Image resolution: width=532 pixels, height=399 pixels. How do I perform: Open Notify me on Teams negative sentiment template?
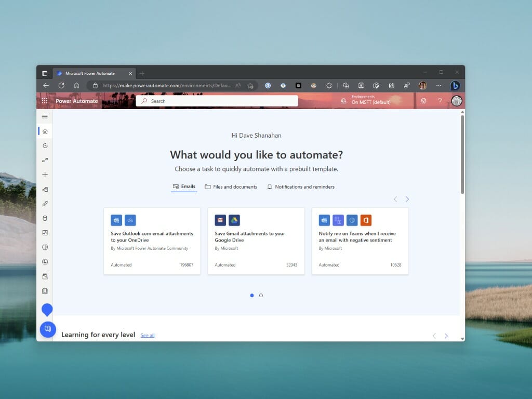360,241
